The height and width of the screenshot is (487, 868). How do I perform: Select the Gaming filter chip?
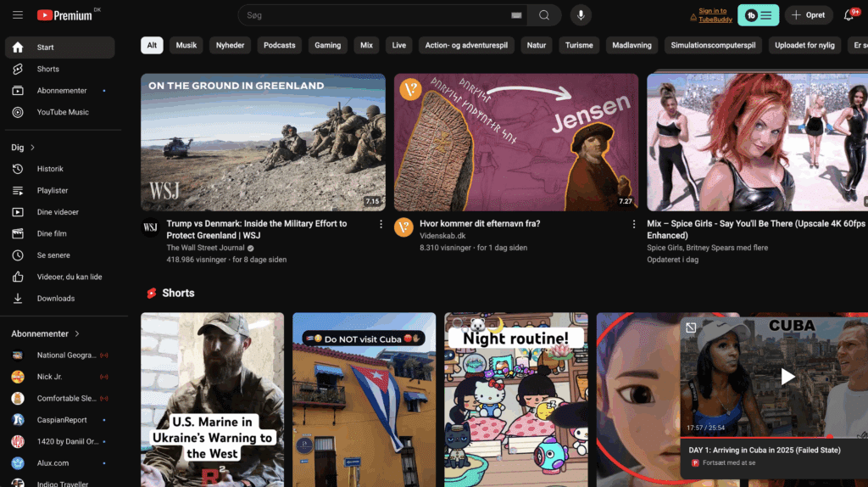328,46
